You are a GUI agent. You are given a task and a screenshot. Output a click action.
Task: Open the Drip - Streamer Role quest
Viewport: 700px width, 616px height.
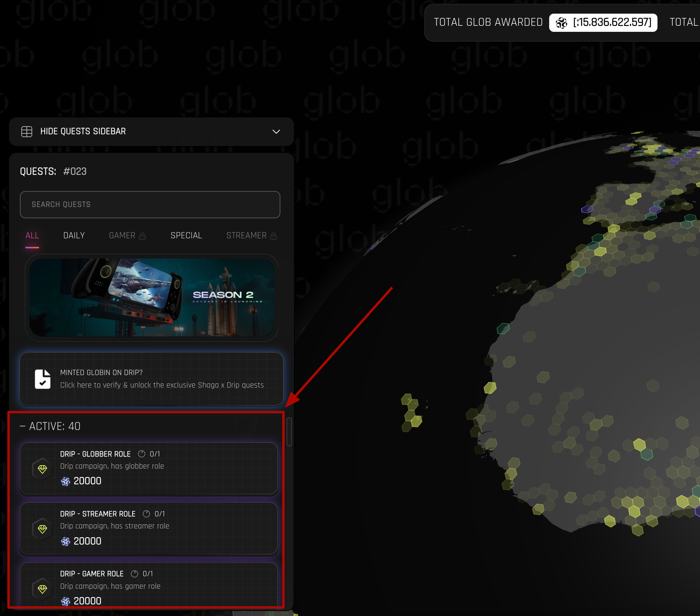(149, 528)
